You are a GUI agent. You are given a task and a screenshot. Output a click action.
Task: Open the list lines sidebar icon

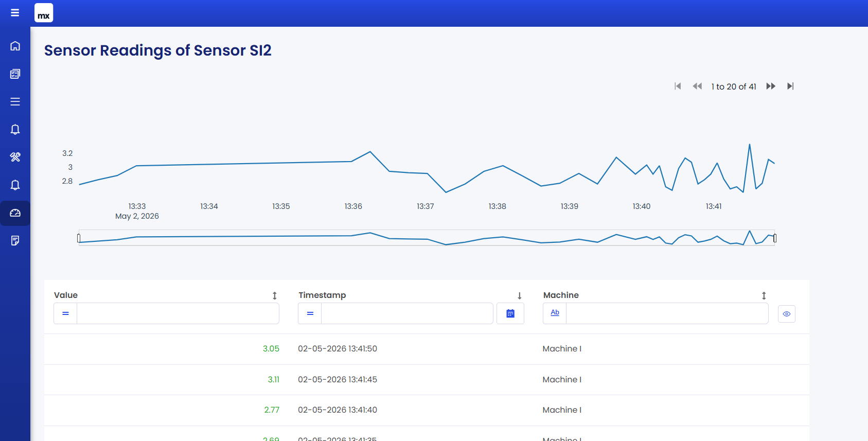[x=15, y=101]
